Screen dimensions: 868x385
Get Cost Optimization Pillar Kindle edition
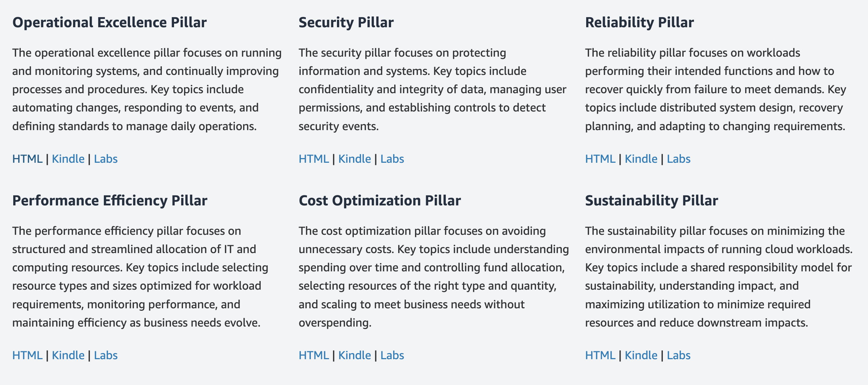(355, 355)
